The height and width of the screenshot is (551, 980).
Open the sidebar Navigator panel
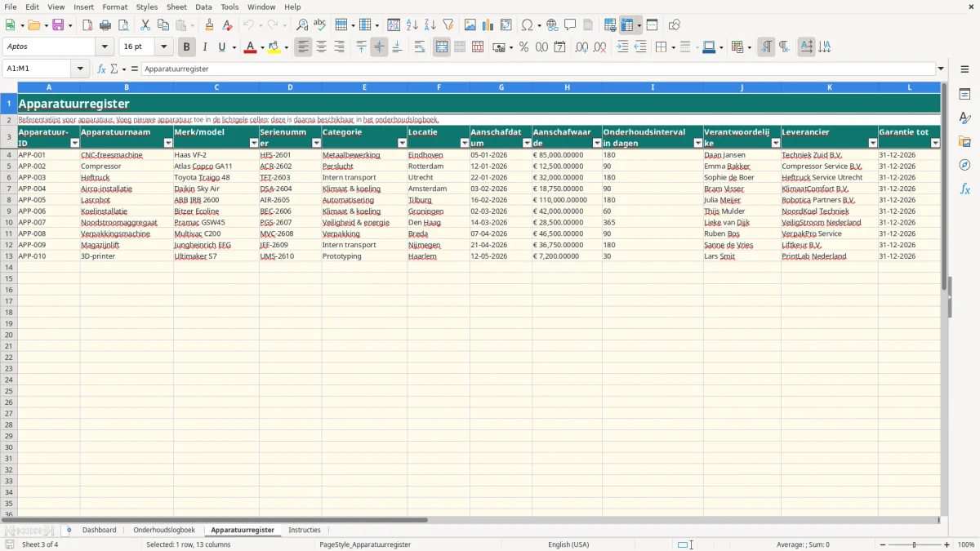[x=964, y=165]
